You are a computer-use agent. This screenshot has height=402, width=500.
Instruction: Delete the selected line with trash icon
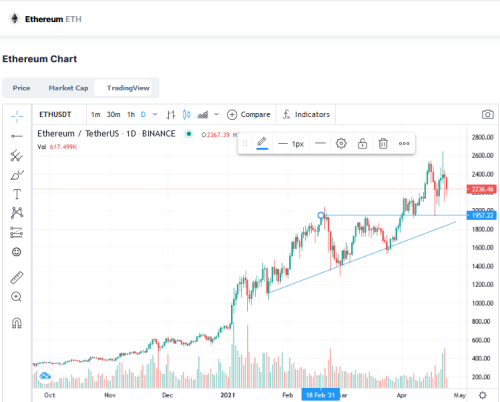[x=383, y=144]
